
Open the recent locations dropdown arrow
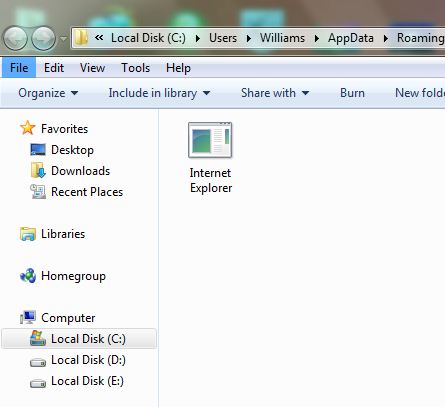63,39
